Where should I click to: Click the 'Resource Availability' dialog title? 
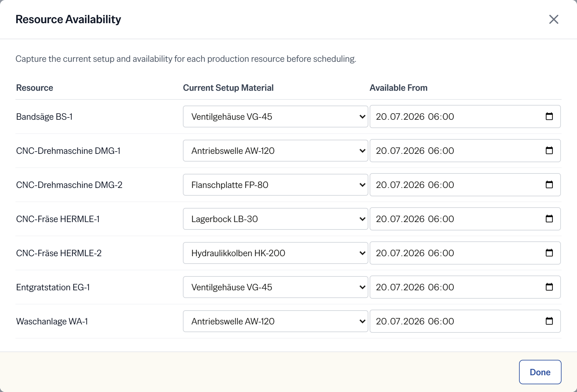(x=68, y=19)
